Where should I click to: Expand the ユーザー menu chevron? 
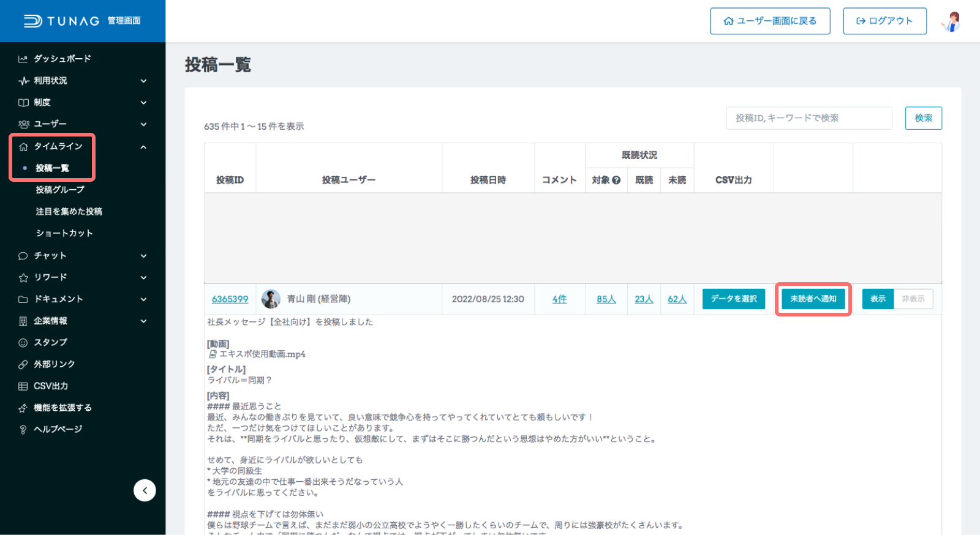[x=143, y=124]
